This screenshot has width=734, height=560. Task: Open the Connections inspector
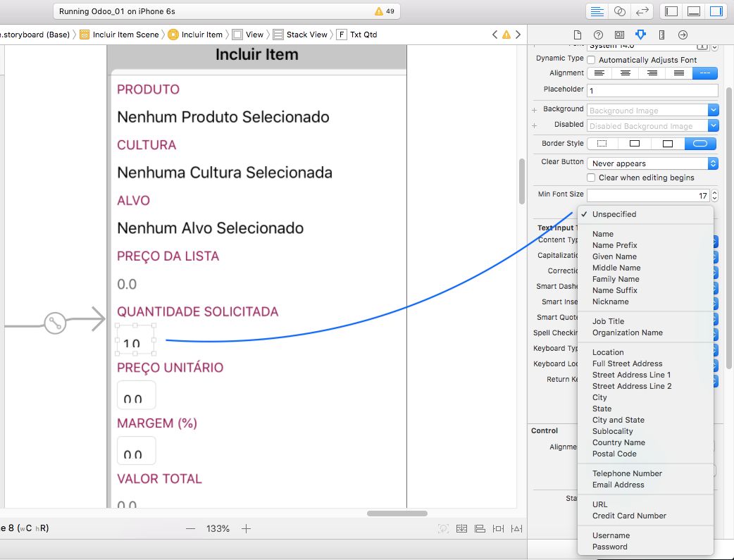[683, 35]
